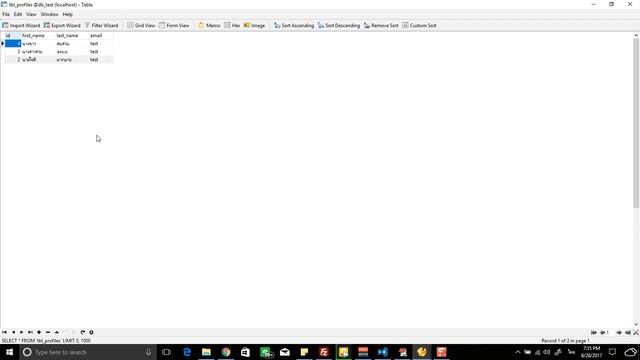Click the stop loading button
This screenshot has width=640, height=360.
91,332
